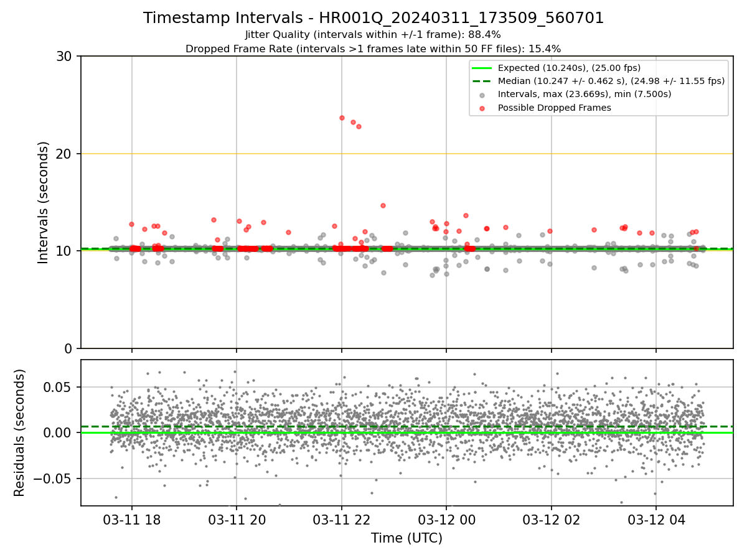
Task: Click the x-axis tick label '03-11 22'
Action: click(341, 520)
